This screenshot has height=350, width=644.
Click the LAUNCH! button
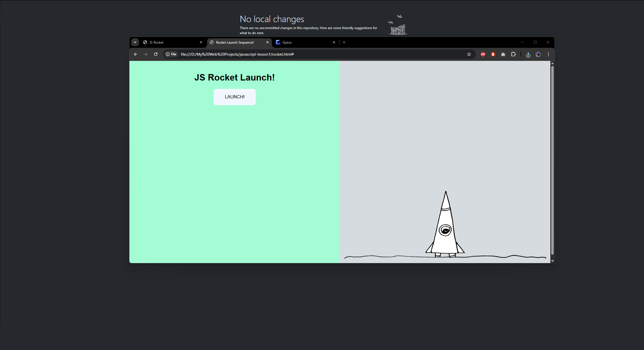[235, 97]
